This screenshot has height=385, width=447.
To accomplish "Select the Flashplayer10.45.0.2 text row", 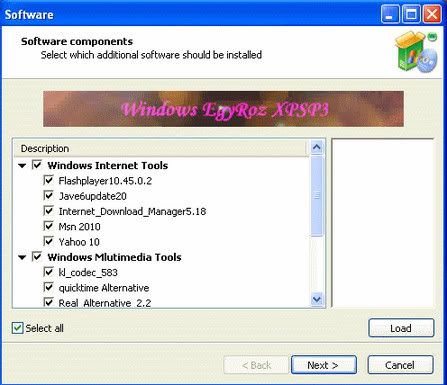I will point(105,181).
